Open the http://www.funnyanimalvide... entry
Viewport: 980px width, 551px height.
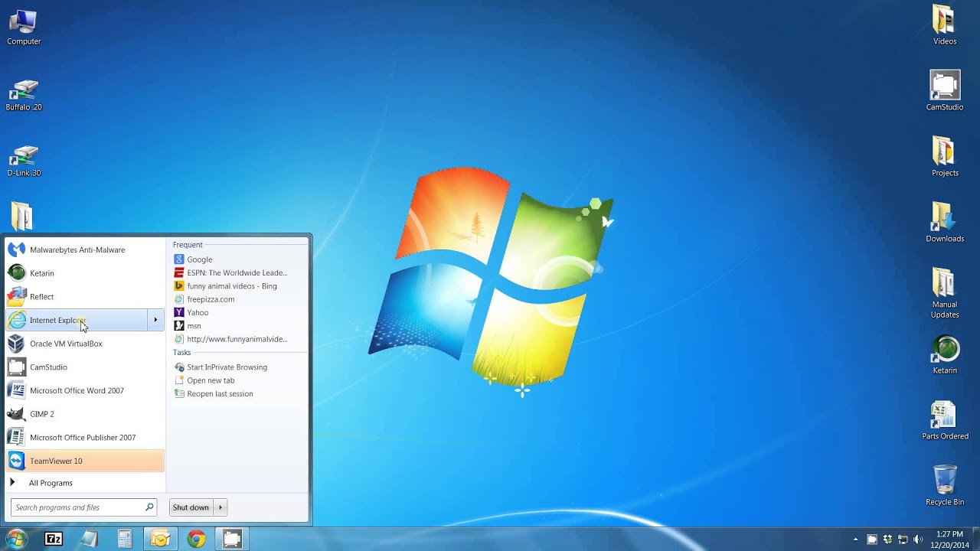pyautogui.click(x=239, y=339)
